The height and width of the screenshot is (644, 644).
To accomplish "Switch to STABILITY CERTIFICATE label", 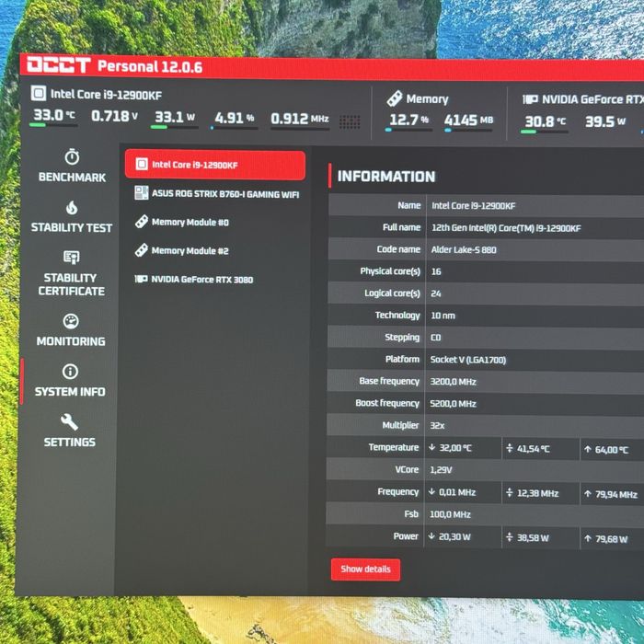I will (71, 284).
